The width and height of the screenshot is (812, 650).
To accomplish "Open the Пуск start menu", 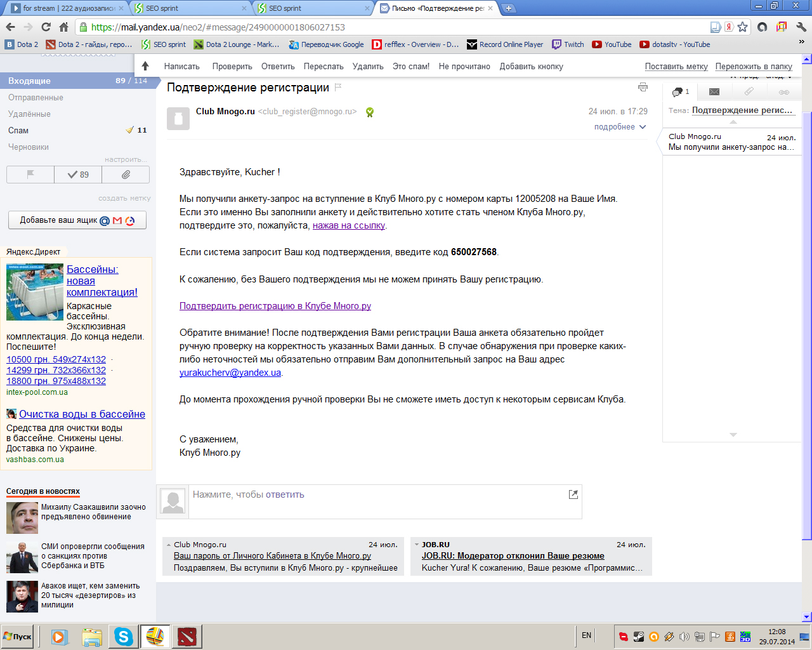I will (18, 637).
